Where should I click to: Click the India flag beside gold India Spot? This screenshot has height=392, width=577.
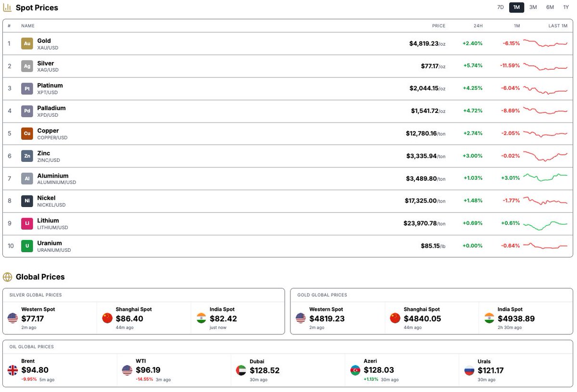(x=489, y=318)
